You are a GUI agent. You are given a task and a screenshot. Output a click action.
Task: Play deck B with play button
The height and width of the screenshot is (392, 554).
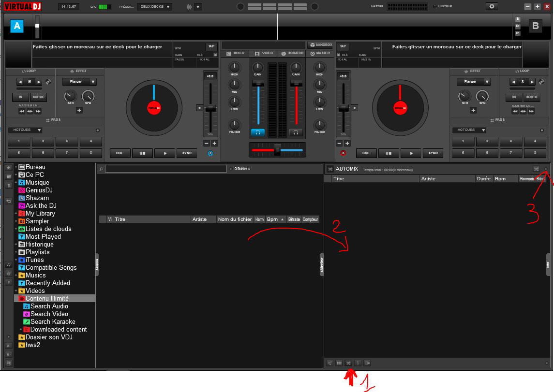click(411, 153)
